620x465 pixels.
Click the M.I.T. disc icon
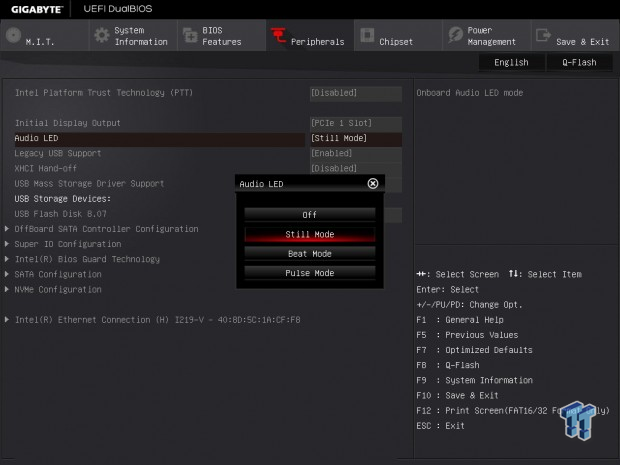pos(13,35)
